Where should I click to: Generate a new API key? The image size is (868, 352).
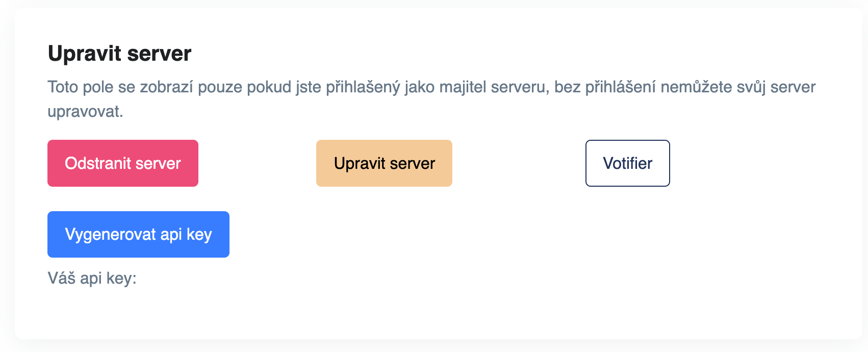click(138, 234)
